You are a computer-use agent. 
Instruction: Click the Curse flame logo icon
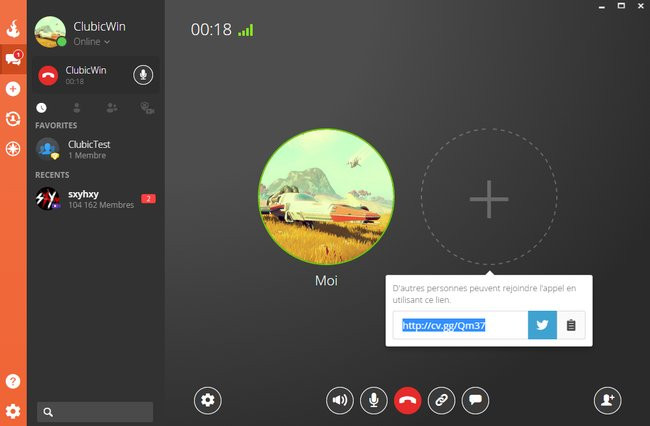(13, 29)
